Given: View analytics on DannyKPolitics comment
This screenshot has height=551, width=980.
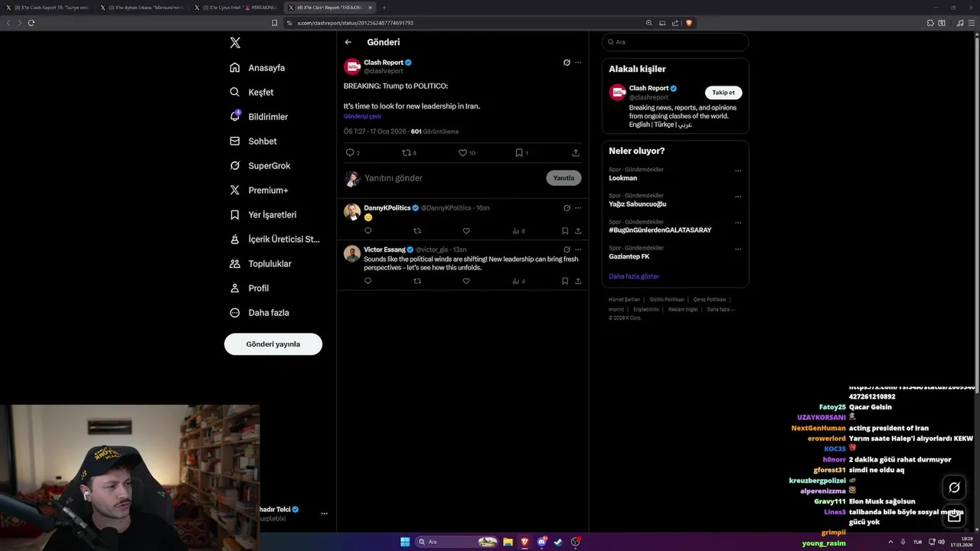Looking at the screenshot, I should 518,230.
